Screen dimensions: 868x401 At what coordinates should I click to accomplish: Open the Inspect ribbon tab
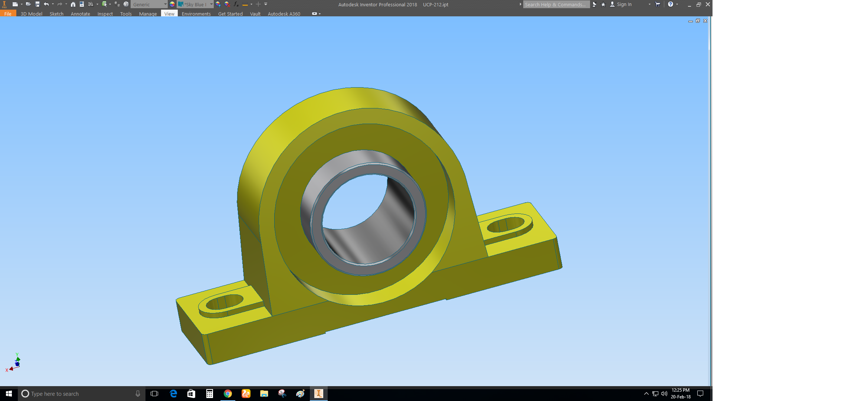pyautogui.click(x=105, y=14)
